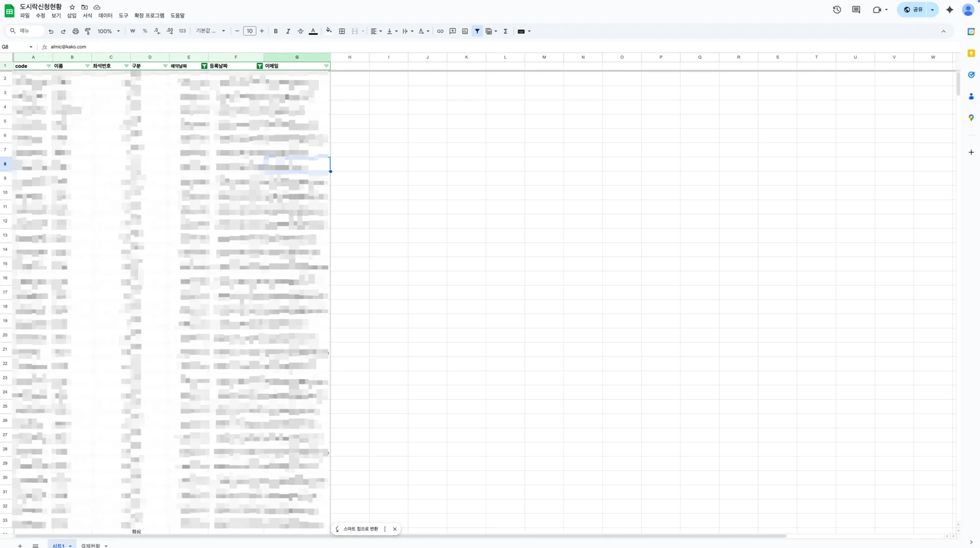Move document to a folder
Image resolution: width=980 pixels, height=548 pixels.
coord(85,7)
